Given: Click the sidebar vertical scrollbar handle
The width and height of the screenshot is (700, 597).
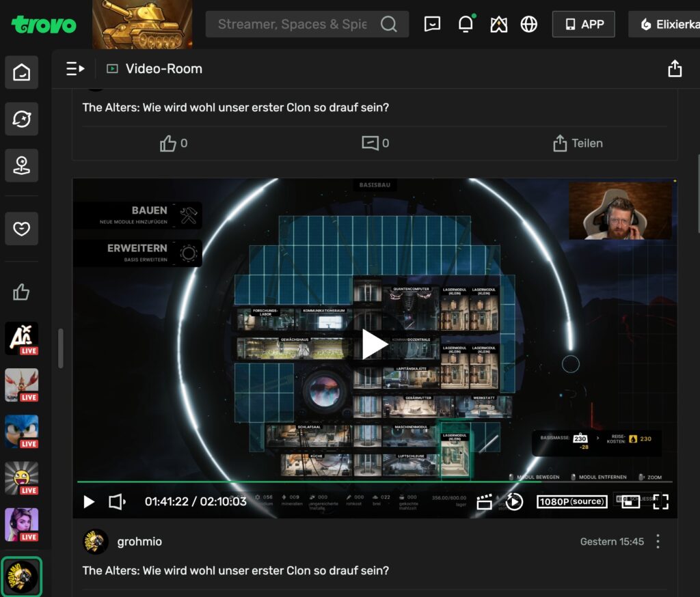Looking at the screenshot, I should (x=61, y=348).
